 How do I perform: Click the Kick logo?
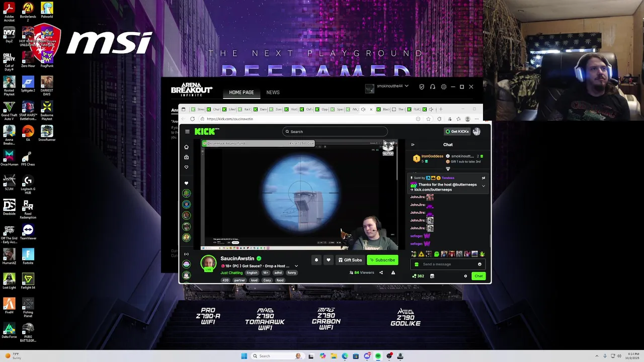tap(206, 131)
